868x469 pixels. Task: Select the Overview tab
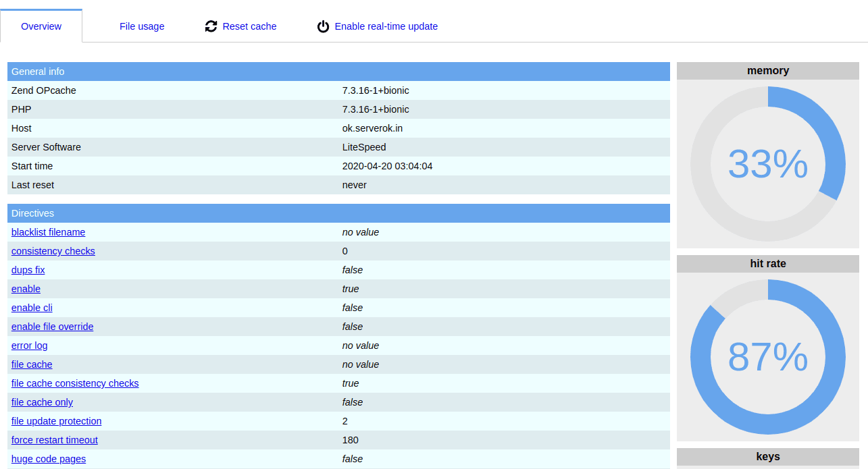[41, 26]
